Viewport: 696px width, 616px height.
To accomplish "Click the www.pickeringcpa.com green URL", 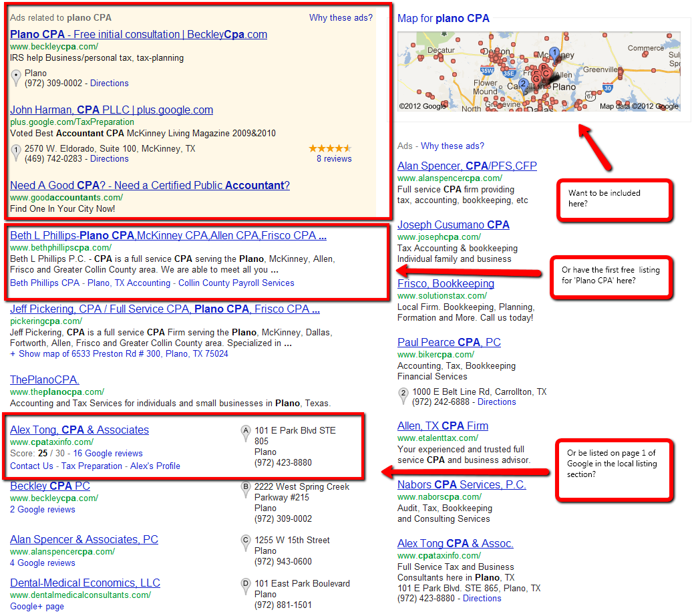I will coord(46,321).
